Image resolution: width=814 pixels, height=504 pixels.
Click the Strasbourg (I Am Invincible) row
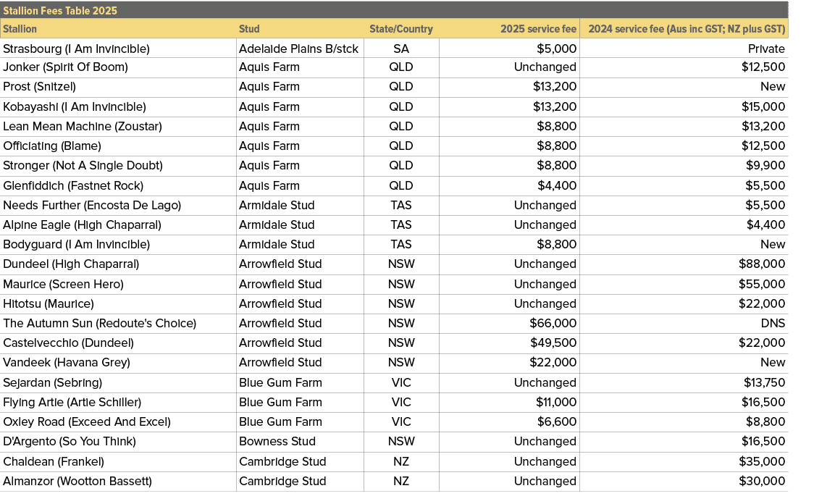(75, 48)
